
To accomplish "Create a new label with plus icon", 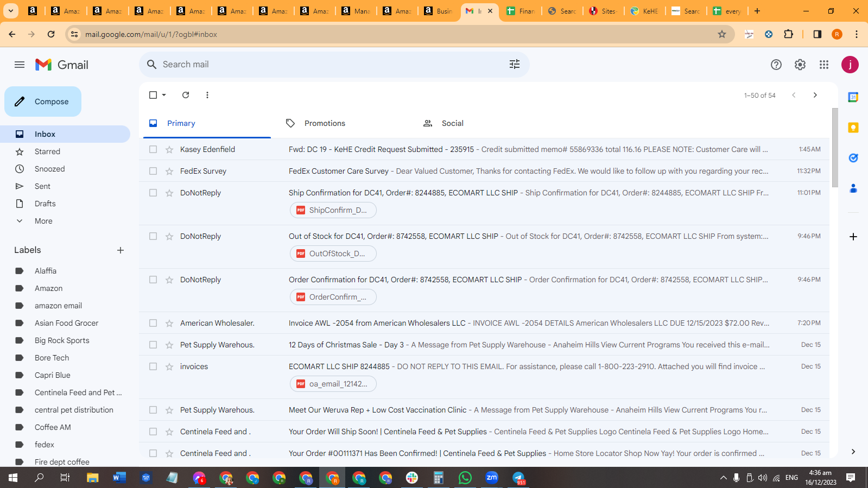I will pyautogui.click(x=121, y=250).
